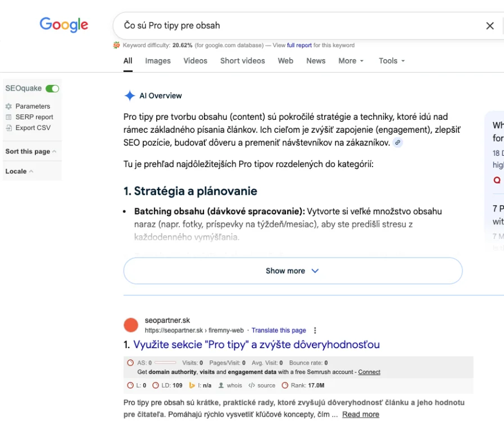The width and height of the screenshot is (504, 432).
Task: Click the AI Overview source link icon
Action: tap(398, 143)
